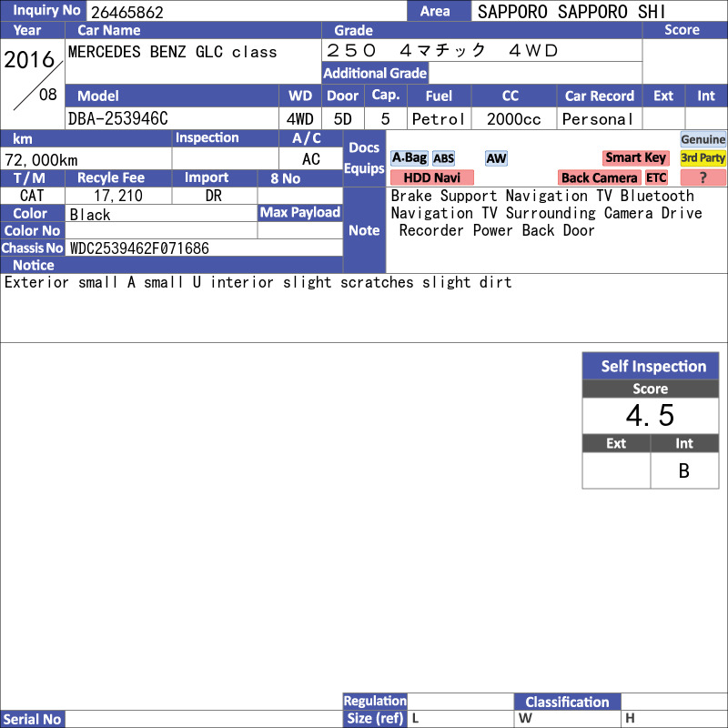The width and height of the screenshot is (728, 728).
Task: Click the 3rd Party badge
Action: 703,157
